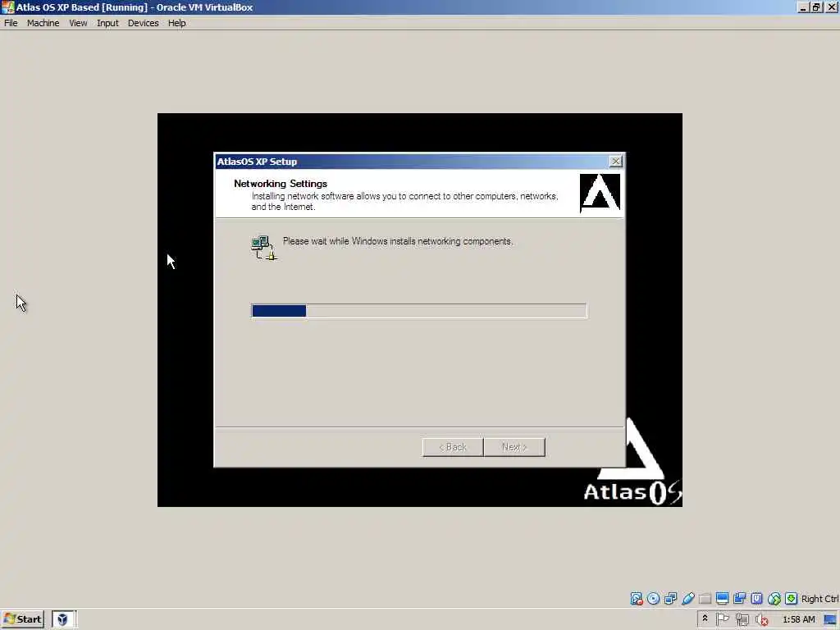Click the 1:58 AM clock

[799, 620]
